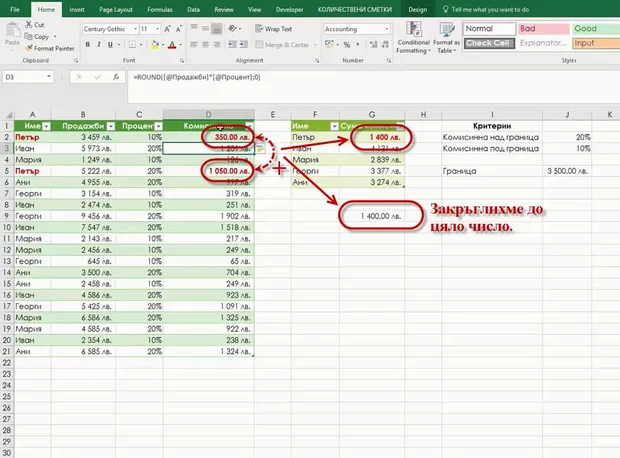
Task: Toggle Align Right
Action: 216,45
